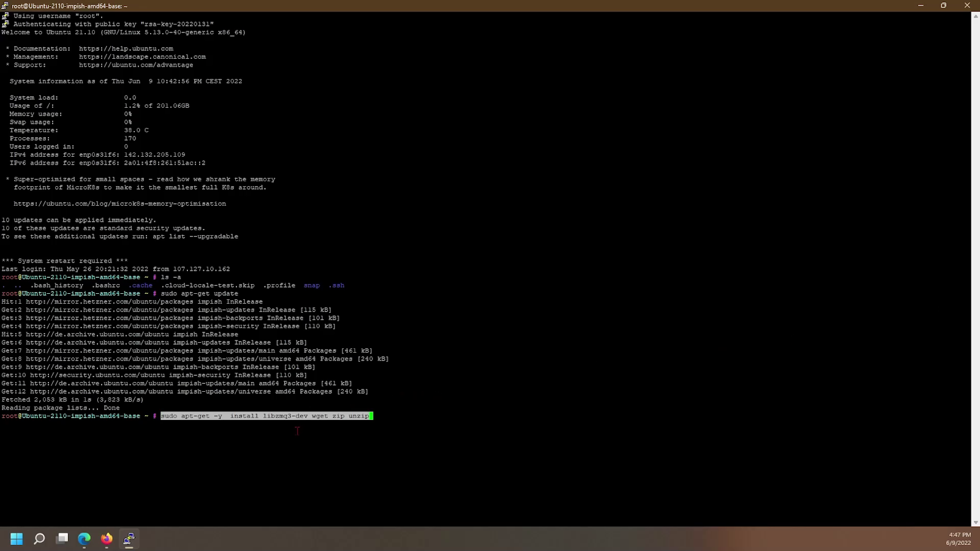The image size is (980, 551).
Task: Click the "Get:4" impish-security InRelease line
Action: [x=168, y=326]
